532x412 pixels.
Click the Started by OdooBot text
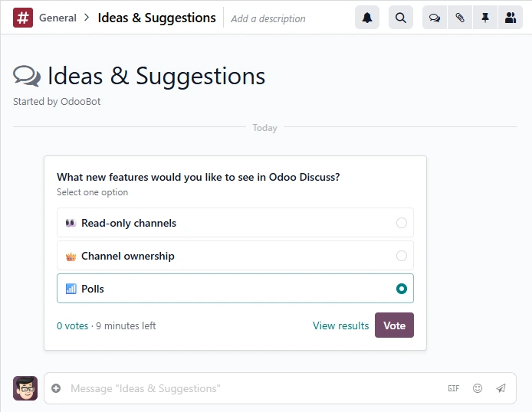[57, 102]
